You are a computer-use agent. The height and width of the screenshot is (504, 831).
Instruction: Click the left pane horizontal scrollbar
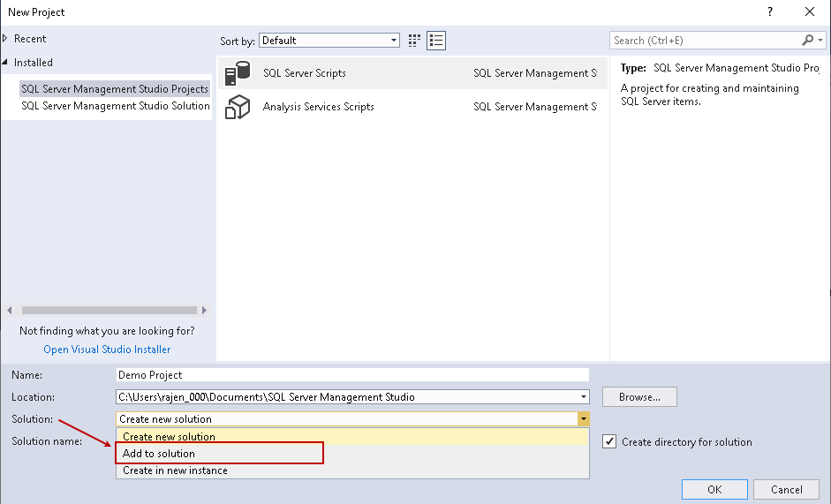(x=108, y=311)
